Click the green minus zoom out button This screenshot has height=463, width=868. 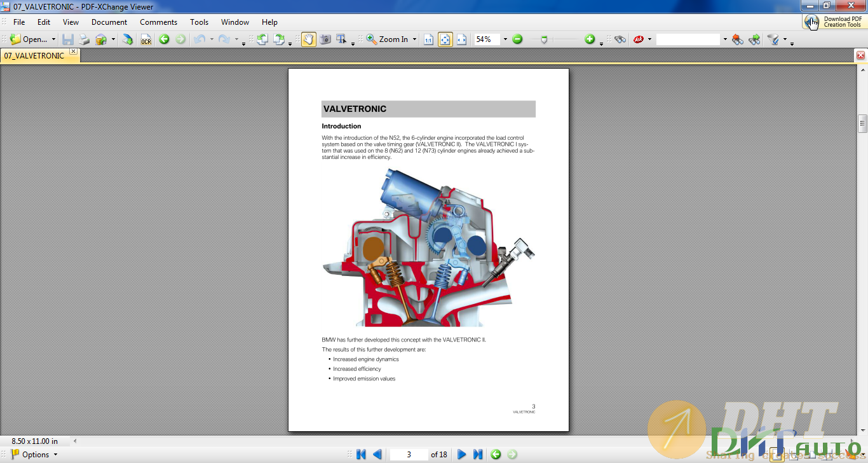[517, 39]
